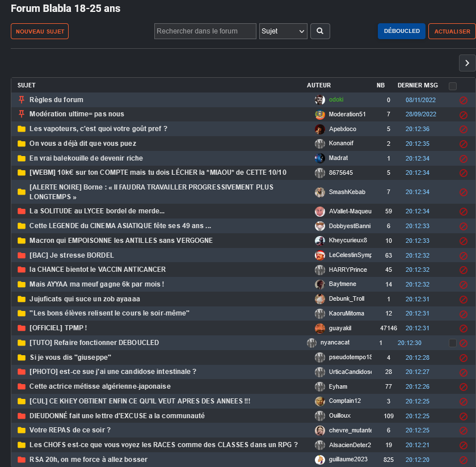The height and width of the screenshot is (467, 476).
Task: Open the author profile nyancacat
Action: coord(335,343)
